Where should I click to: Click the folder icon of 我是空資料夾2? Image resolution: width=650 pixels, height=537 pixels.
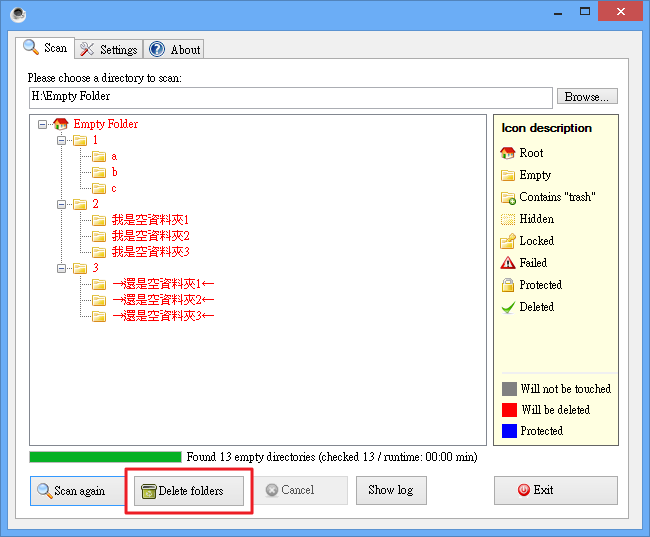(99, 236)
